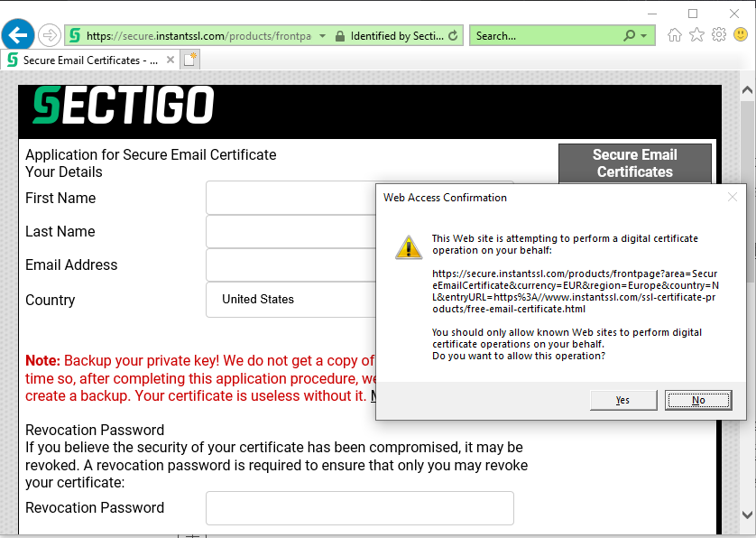Open the Tools gear icon
The image size is (756, 538).
tap(719, 34)
